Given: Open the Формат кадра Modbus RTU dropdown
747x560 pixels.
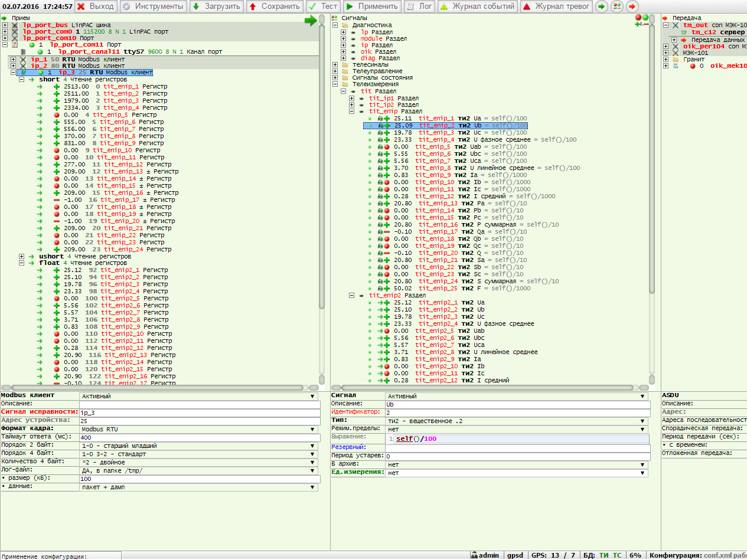Looking at the screenshot, I should coord(199,429).
